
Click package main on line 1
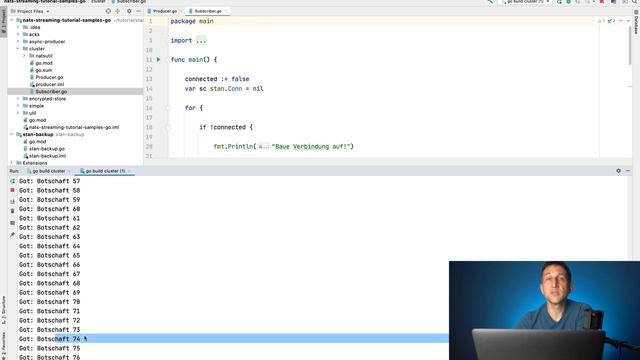point(192,21)
